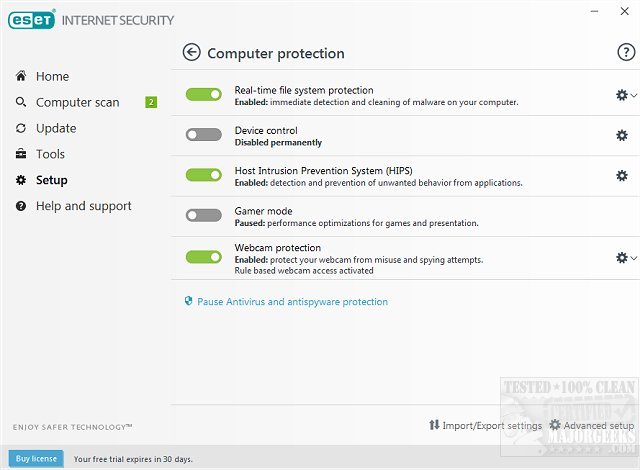This screenshot has width=640, height=470.
Task: Click the back arrow beside Computer protection
Action: click(x=192, y=53)
